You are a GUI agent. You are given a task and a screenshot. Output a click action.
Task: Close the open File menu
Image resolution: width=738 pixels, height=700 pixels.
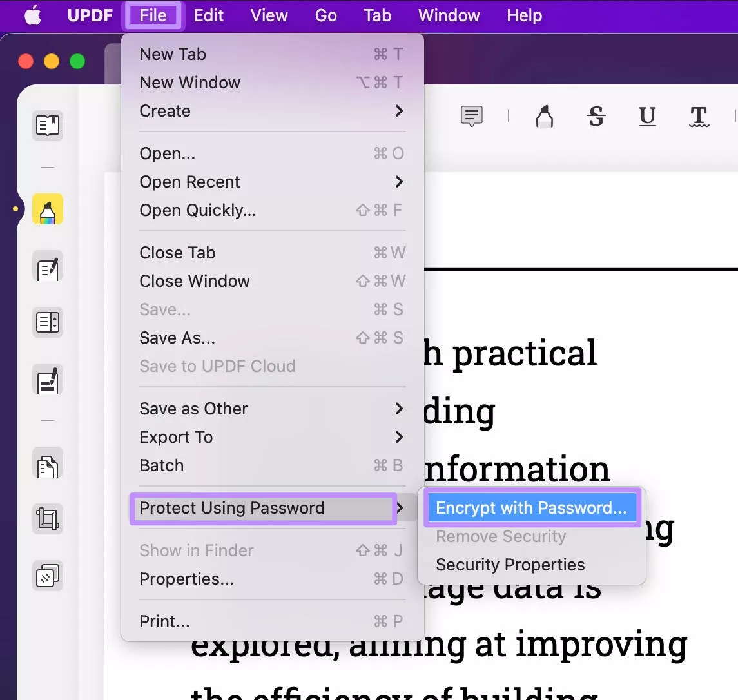click(x=153, y=15)
